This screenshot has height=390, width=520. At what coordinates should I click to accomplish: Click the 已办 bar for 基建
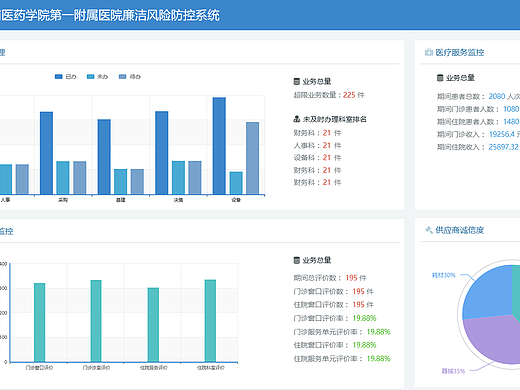pos(104,157)
